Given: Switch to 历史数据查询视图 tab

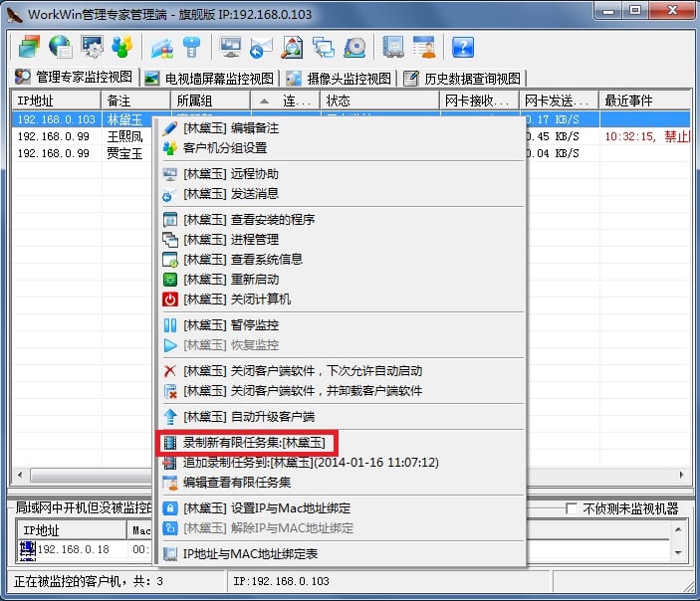Looking at the screenshot, I should 463,79.
